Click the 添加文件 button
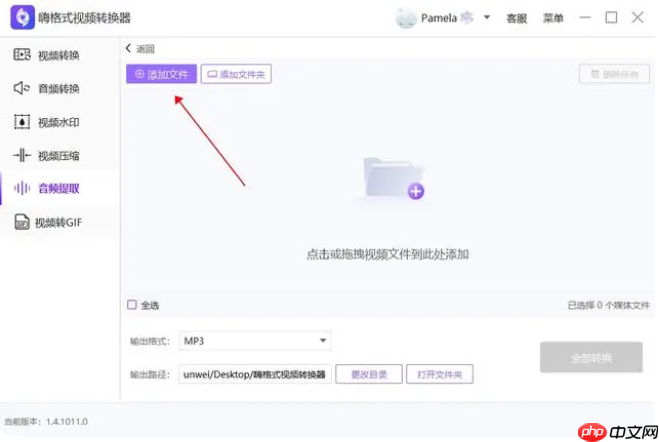The image size is (659, 442). tap(161, 74)
